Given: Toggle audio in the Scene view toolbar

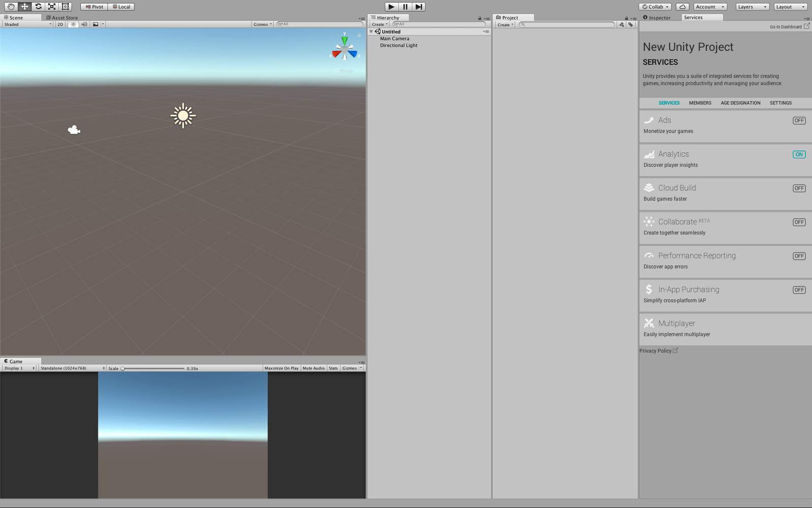Looking at the screenshot, I should point(84,24).
